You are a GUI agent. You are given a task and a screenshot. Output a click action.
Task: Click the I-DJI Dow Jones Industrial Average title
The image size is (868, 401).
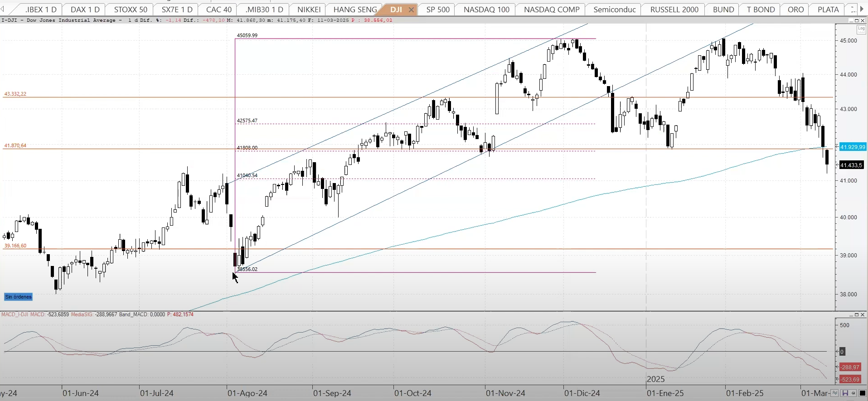point(62,20)
